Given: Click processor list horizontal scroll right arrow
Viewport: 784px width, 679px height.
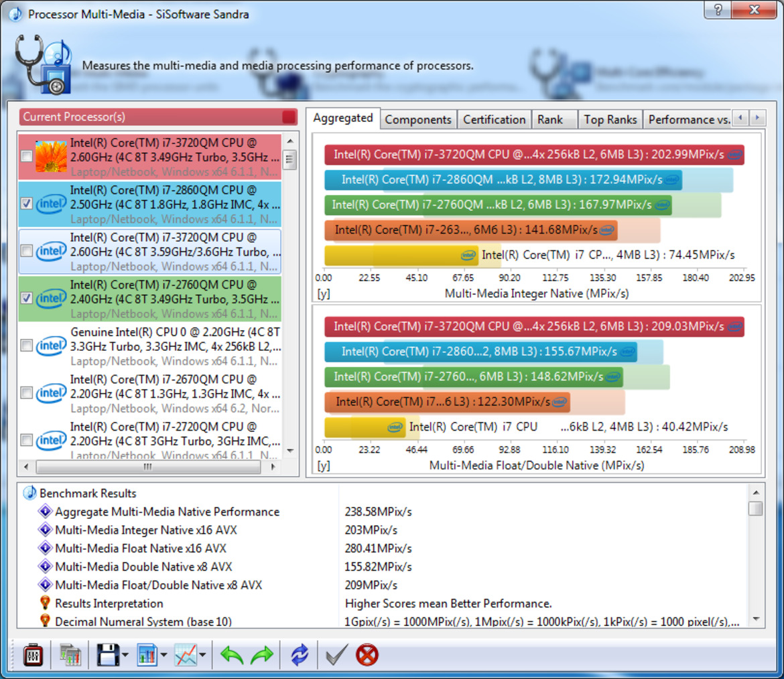Looking at the screenshot, I should pyautogui.click(x=273, y=467).
